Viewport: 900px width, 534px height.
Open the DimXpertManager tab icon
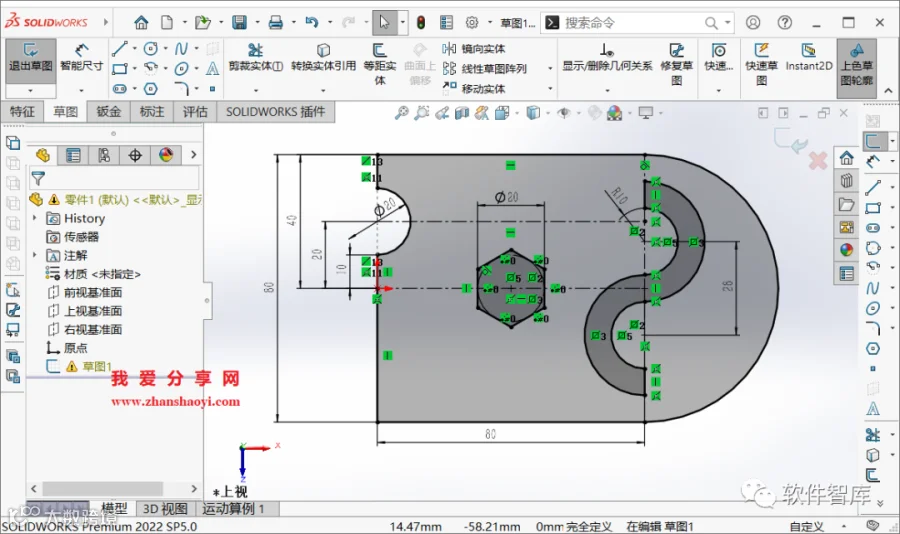coord(135,155)
